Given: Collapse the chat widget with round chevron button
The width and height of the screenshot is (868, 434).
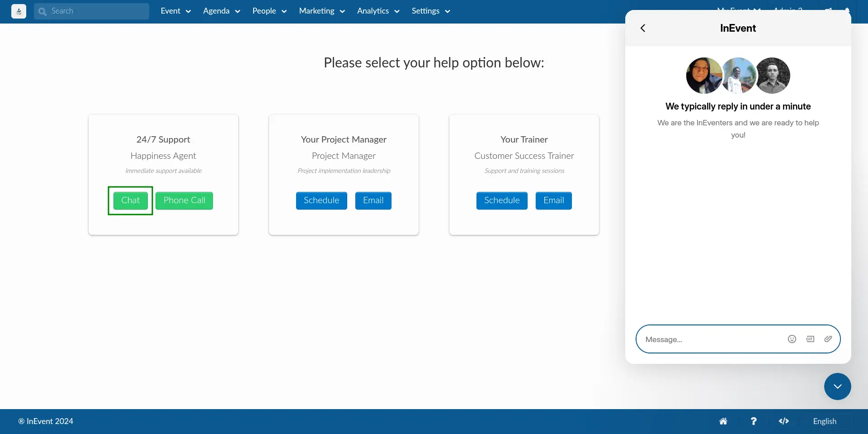Looking at the screenshot, I should tap(838, 386).
